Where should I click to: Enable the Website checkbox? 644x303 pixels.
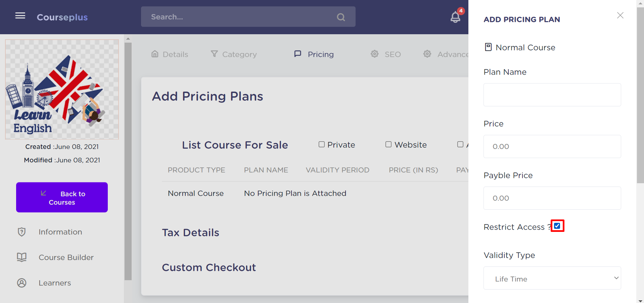(x=388, y=145)
